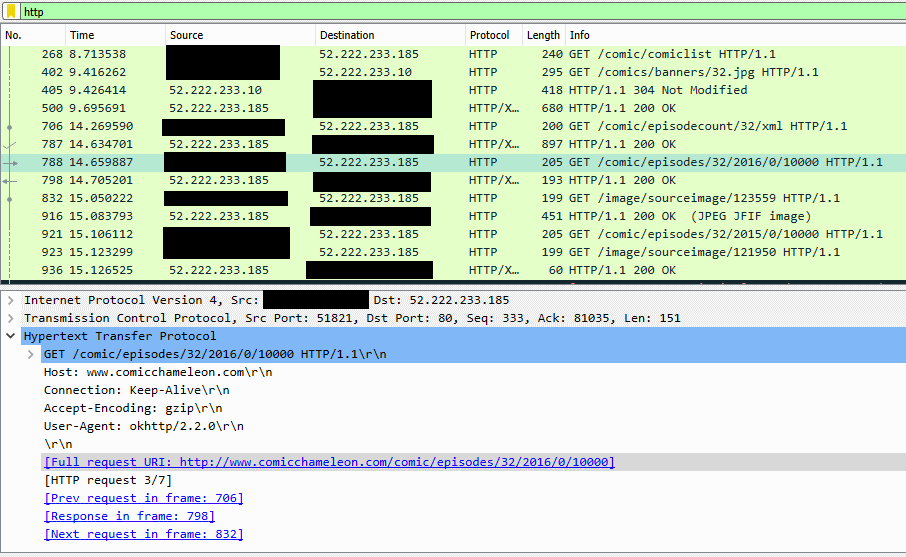Click destination 52.222.233.10 of packet 402
The width and height of the screenshot is (906, 557).
click(365, 72)
